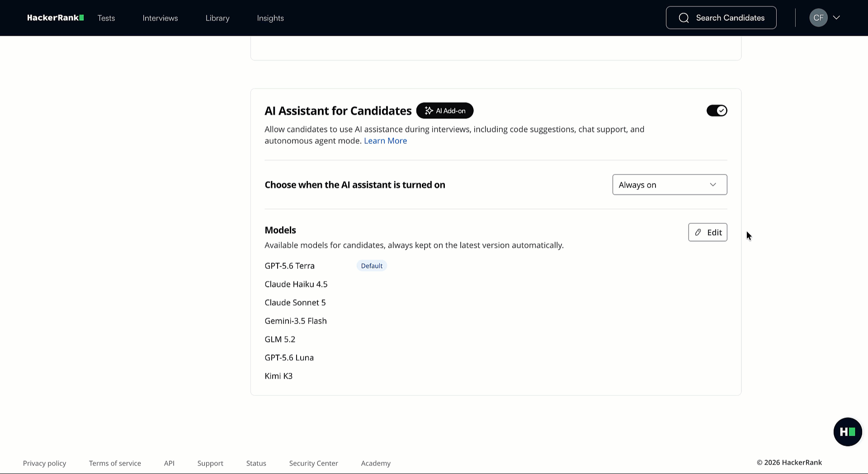Click the '© 2026 HackerRank' copyright text
This screenshot has width=868, height=474.
(789, 462)
